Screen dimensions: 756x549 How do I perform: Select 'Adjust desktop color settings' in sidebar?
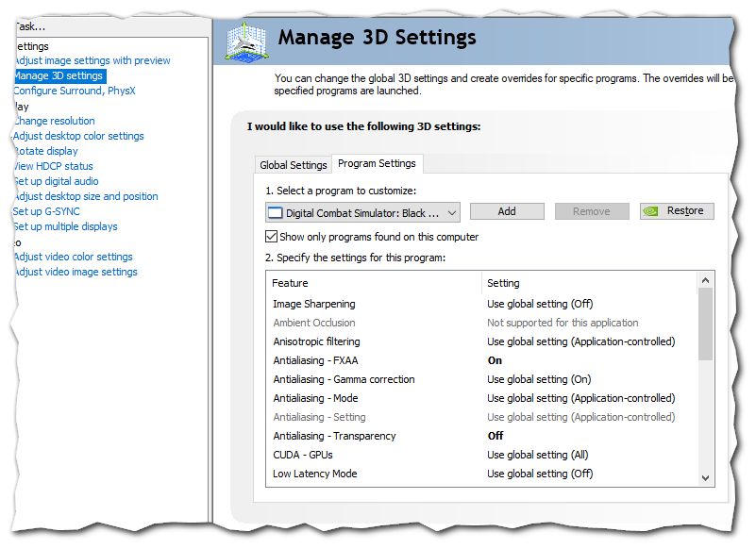pyautogui.click(x=78, y=136)
